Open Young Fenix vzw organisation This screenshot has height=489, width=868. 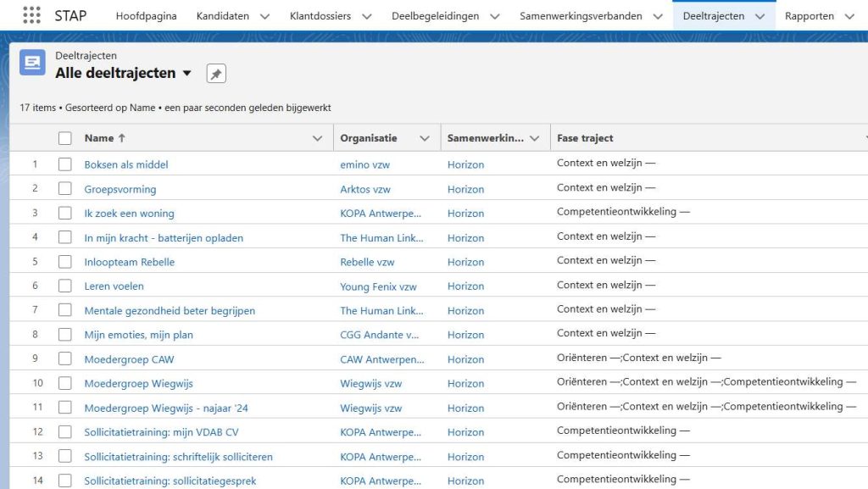click(x=378, y=286)
